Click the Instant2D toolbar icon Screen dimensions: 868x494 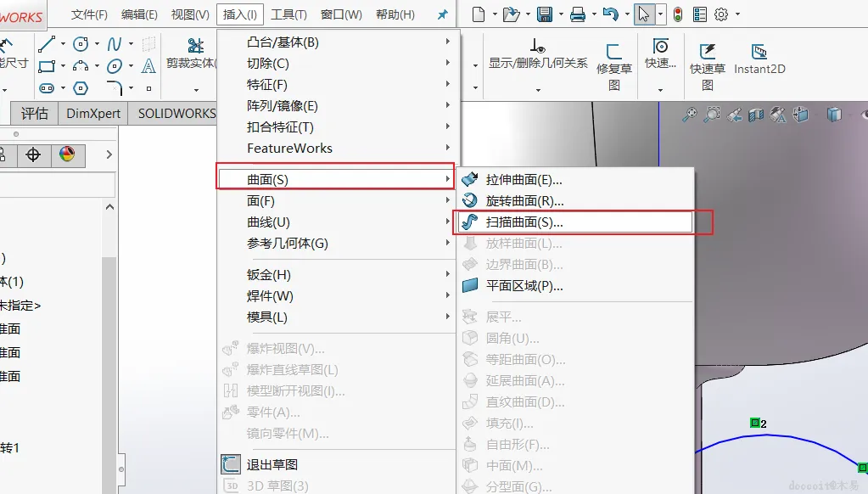[x=759, y=59]
